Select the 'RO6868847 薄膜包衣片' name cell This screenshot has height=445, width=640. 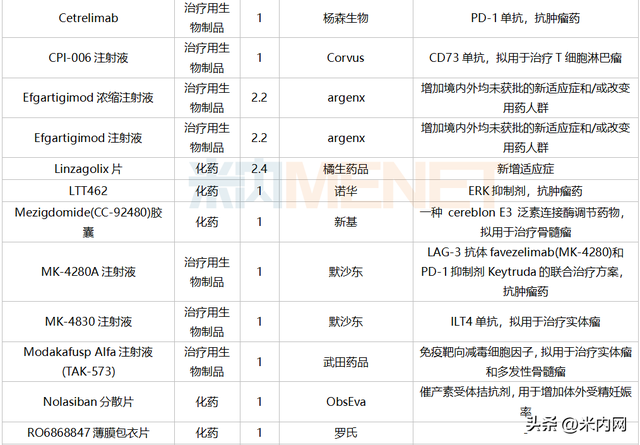click(88, 433)
